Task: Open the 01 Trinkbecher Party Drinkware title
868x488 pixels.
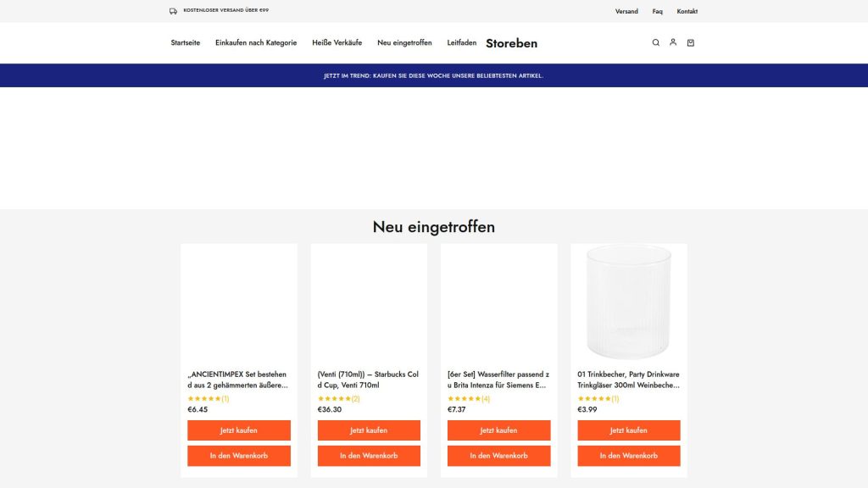Action: (x=628, y=380)
